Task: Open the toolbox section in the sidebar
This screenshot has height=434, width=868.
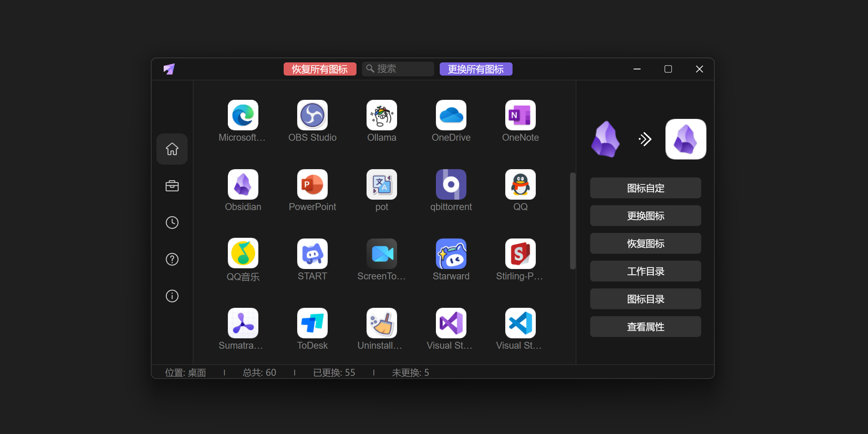Action: pyautogui.click(x=172, y=186)
